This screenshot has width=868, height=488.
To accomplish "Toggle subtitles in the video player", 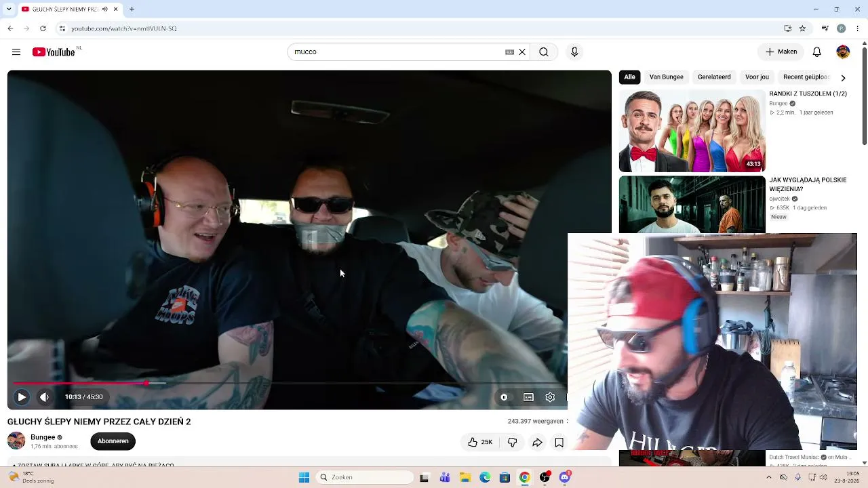I will [x=528, y=397].
